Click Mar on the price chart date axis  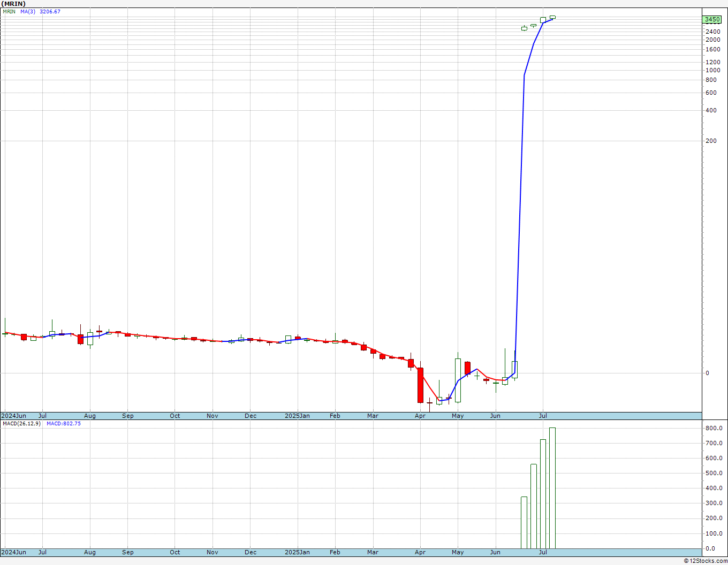[x=373, y=416]
